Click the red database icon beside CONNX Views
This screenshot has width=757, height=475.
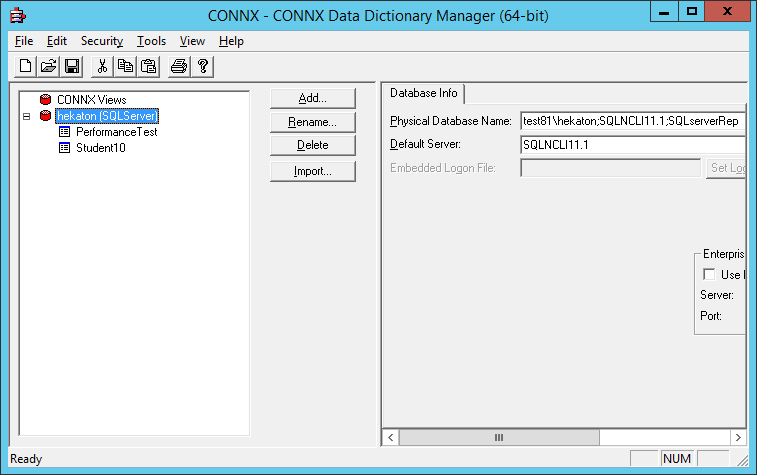click(45, 99)
